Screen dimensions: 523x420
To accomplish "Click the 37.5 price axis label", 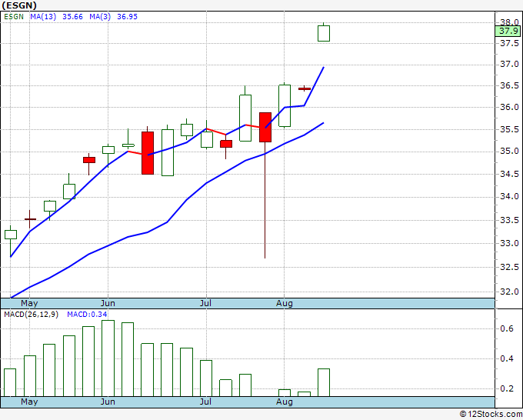I will point(510,43).
